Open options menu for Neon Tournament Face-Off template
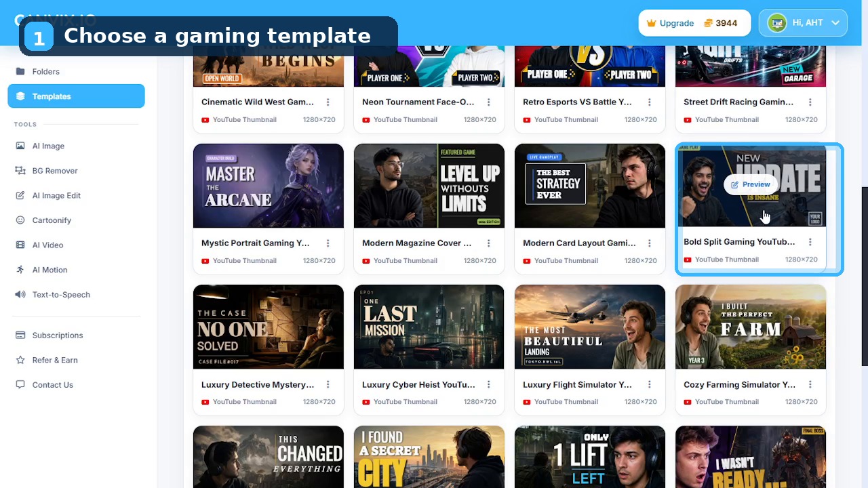The image size is (868, 488). click(x=488, y=102)
